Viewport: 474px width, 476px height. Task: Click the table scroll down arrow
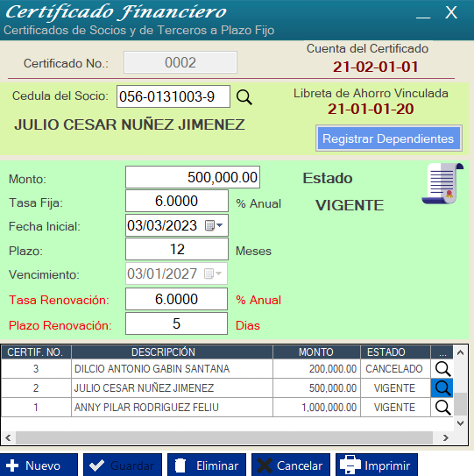coord(460,423)
